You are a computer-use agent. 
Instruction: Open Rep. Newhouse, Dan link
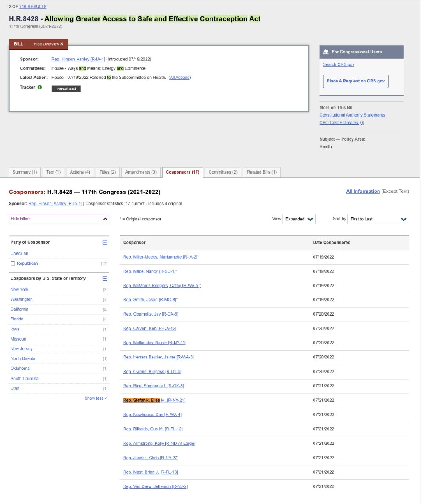[x=153, y=415]
